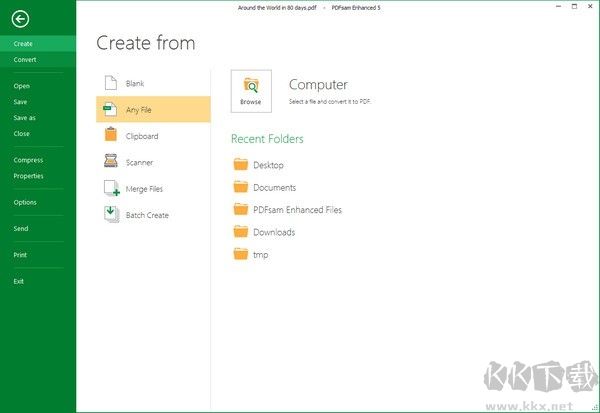Screen dimensions: 600x413
Task: Select Close in the sidebar
Action: coord(21,134)
